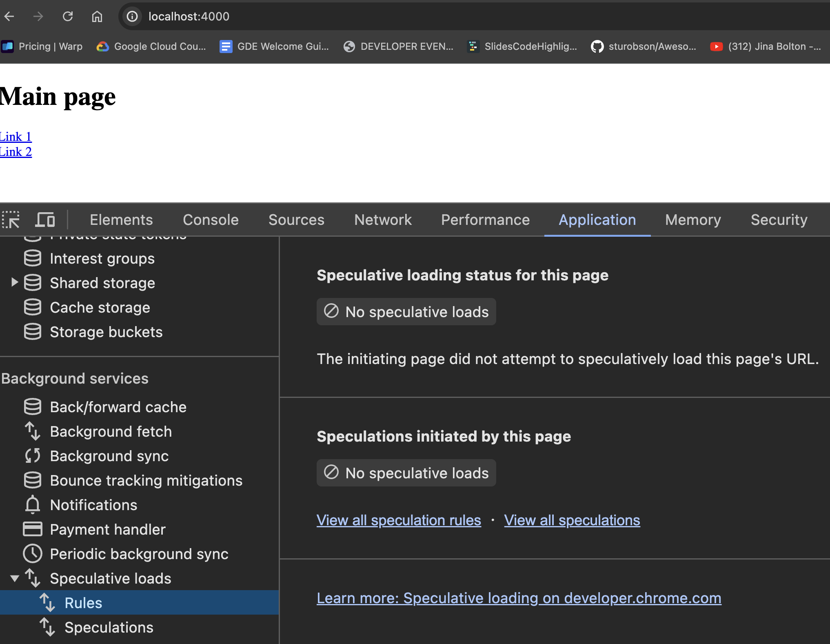Switch to the Network tab
Image resolution: width=830 pixels, height=644 pixels.
point(383,220)
